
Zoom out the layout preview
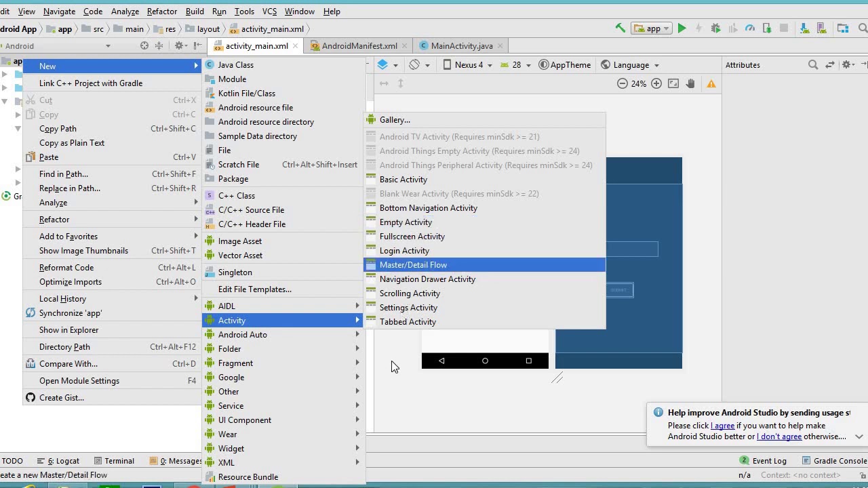623,83
